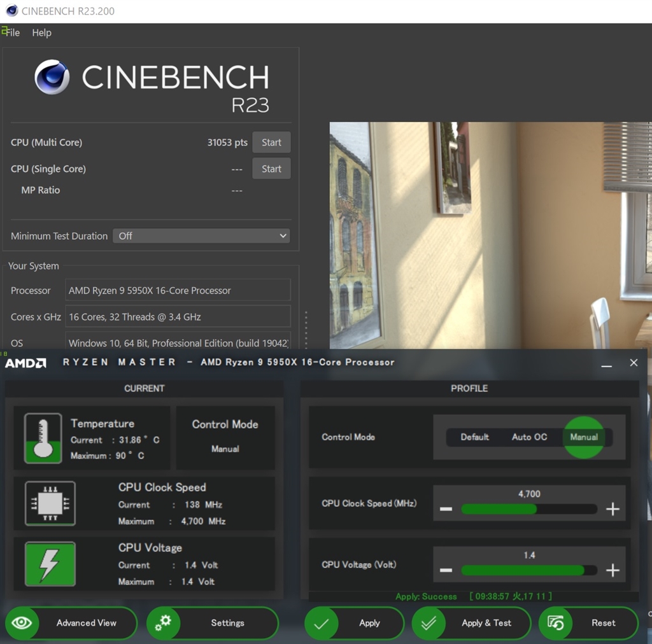Open the File menu in Cinebench

[12, 32]
